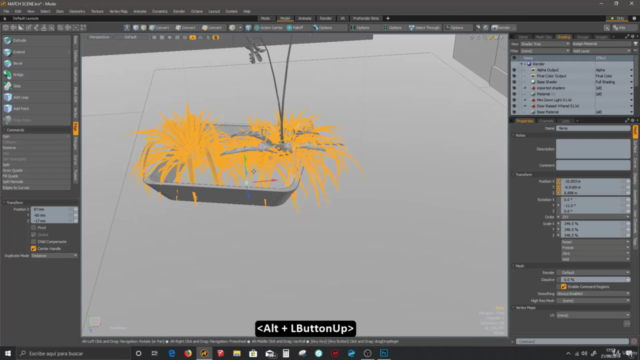This screenshot has height=360, width=640.
Task: Switch to the Shading panel tab
Action: point(564,37)
